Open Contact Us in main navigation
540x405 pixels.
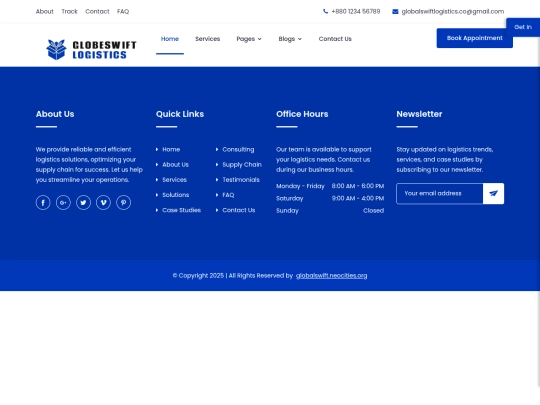(x=335, y=39)
